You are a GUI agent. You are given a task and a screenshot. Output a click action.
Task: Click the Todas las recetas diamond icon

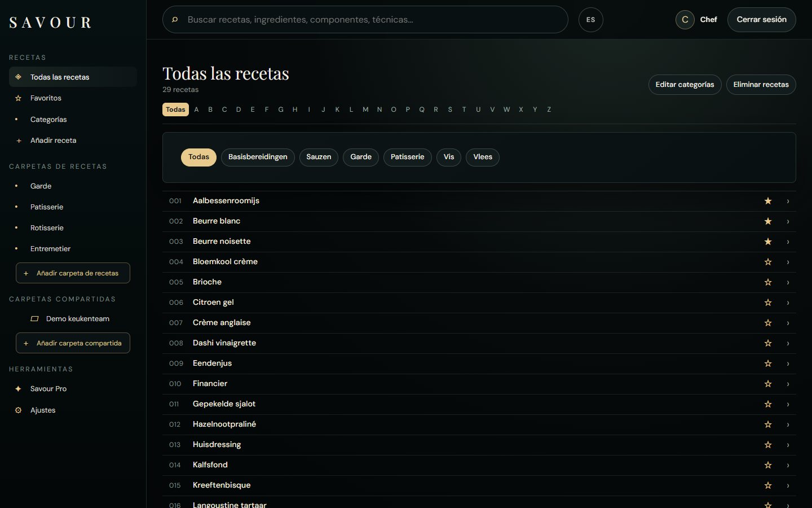point(18,77)
